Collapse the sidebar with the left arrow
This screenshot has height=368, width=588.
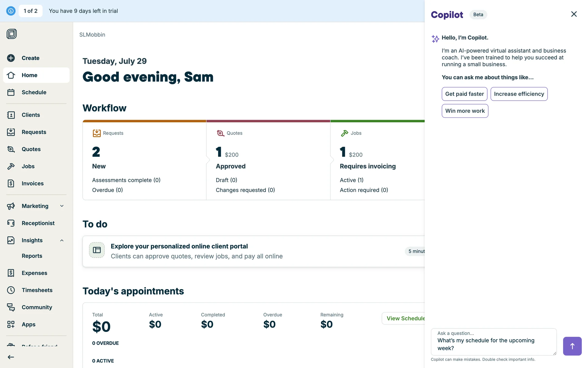(11, 357)
